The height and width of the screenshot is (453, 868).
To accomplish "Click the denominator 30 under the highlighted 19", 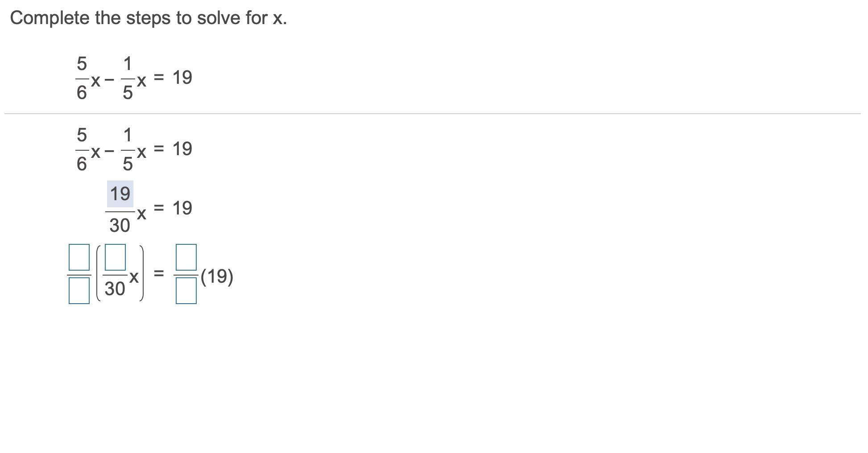I will point(120,225).
